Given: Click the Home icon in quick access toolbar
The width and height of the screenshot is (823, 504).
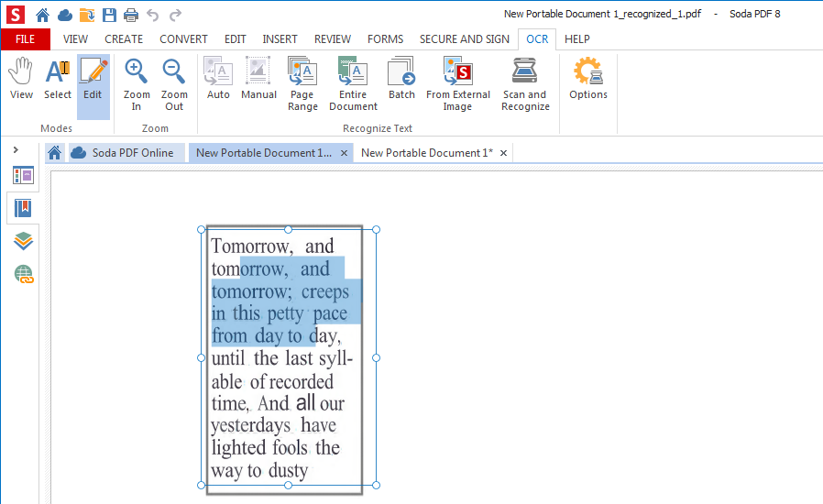Looking at the screenshot, I should (x=42, y=16).
